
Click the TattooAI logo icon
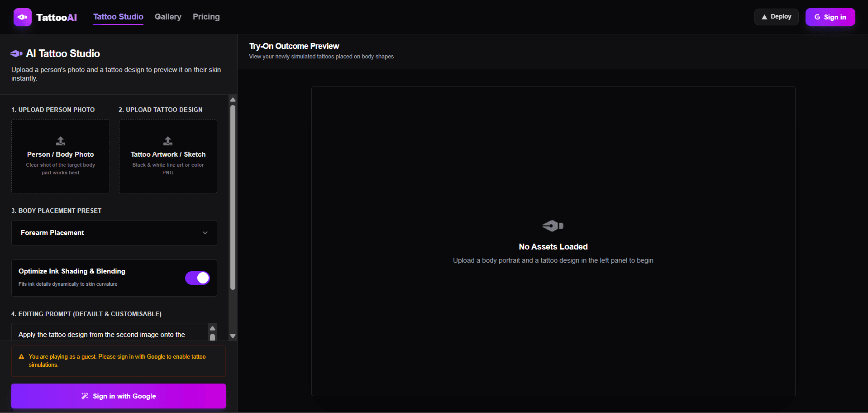[23, 17]
